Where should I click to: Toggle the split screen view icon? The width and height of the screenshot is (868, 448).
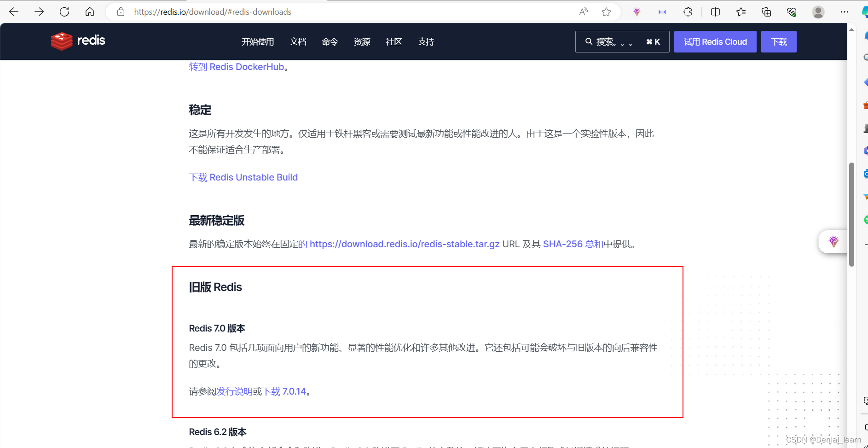pos(715,12)
